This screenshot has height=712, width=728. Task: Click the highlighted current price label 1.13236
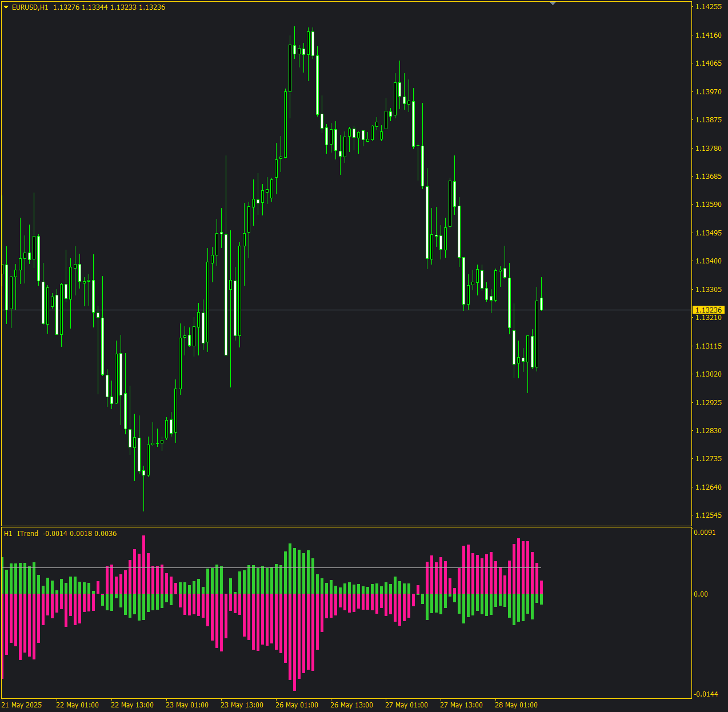point(708,310)
